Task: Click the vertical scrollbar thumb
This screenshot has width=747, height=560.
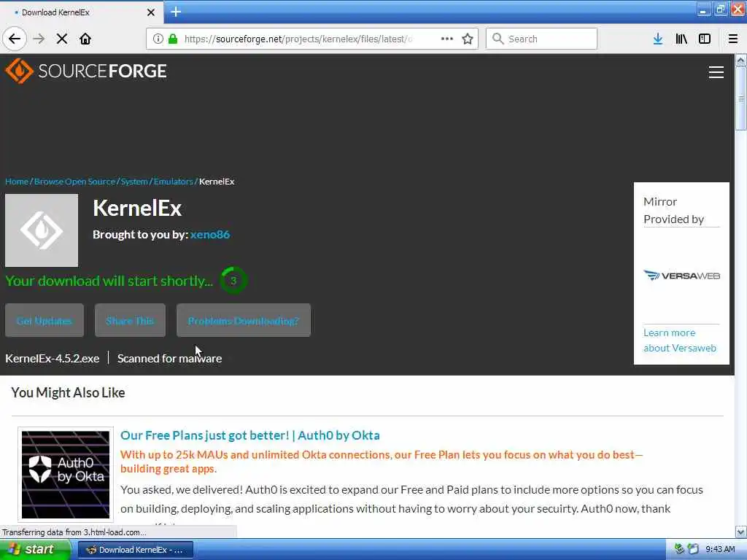Action: click(x=741, y=98)
